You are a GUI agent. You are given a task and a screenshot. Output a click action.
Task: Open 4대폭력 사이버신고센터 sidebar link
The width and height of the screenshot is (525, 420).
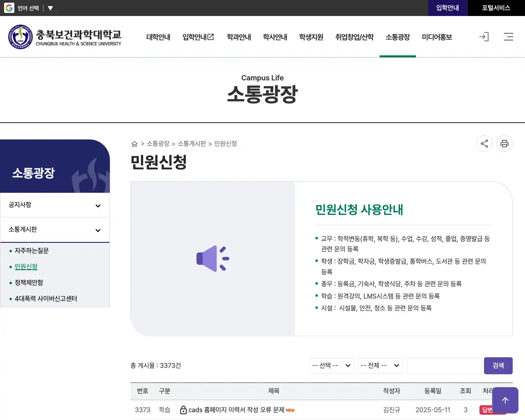click(46, 299)
